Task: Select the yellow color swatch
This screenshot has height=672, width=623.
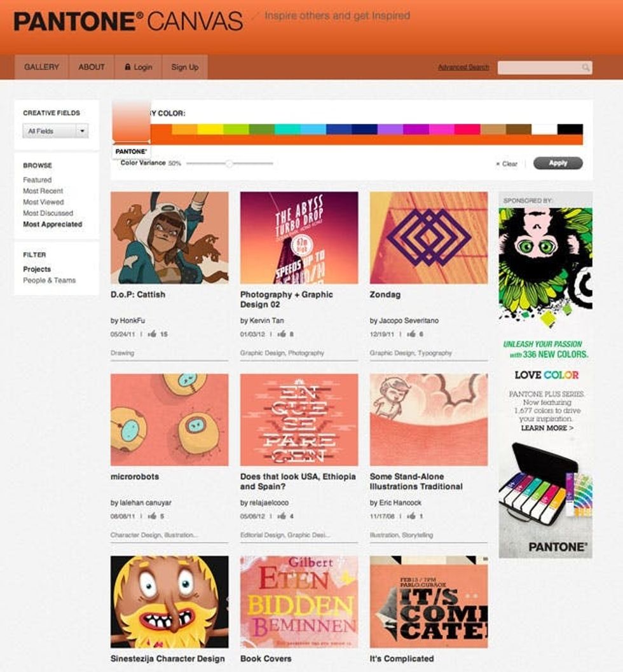Action: coord(210,129)
